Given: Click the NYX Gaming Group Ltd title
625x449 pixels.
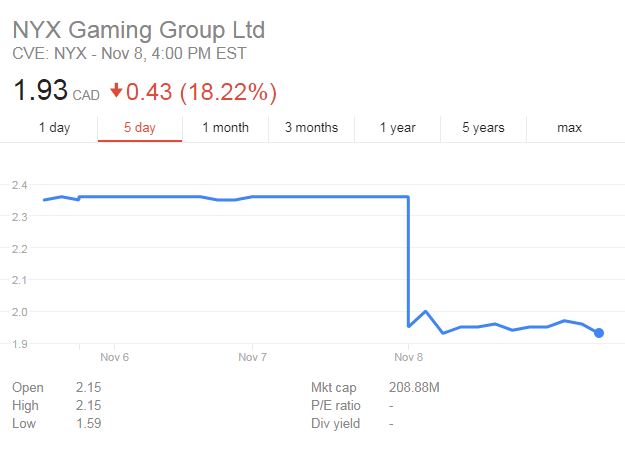Looking at the screenshot, I should pyautogui.click(x=139, y=28).
